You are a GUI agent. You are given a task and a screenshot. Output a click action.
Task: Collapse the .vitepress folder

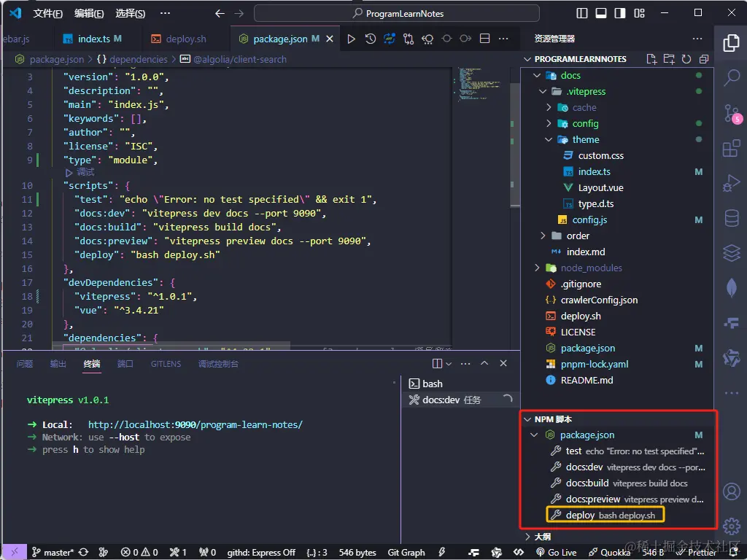click(543, 91)
